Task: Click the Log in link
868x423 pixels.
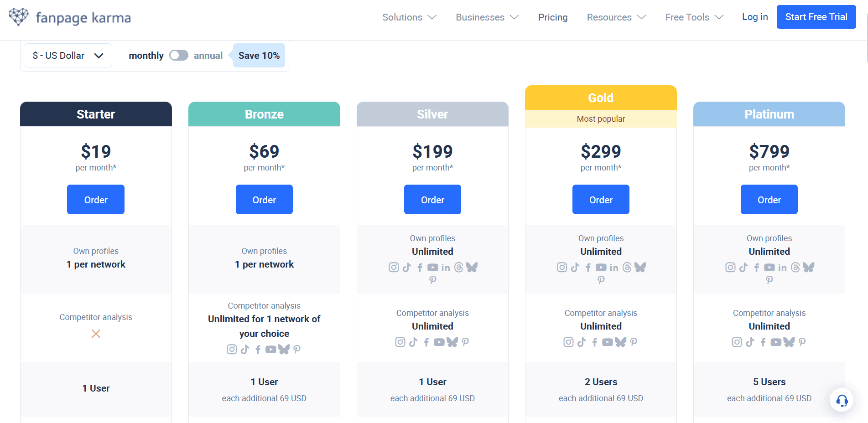Action: 754,17
